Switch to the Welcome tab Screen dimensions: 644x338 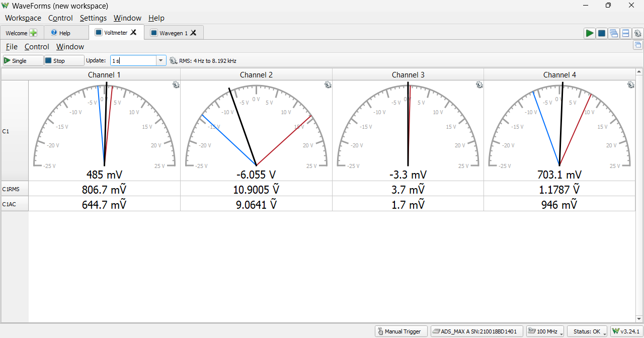pyautogui.click(x=21, y=33)
